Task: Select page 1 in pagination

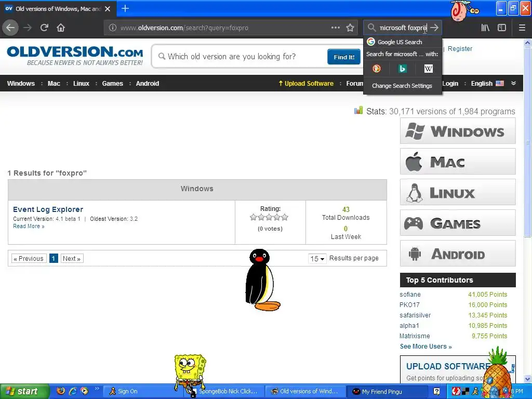Action: click(54, 259)
